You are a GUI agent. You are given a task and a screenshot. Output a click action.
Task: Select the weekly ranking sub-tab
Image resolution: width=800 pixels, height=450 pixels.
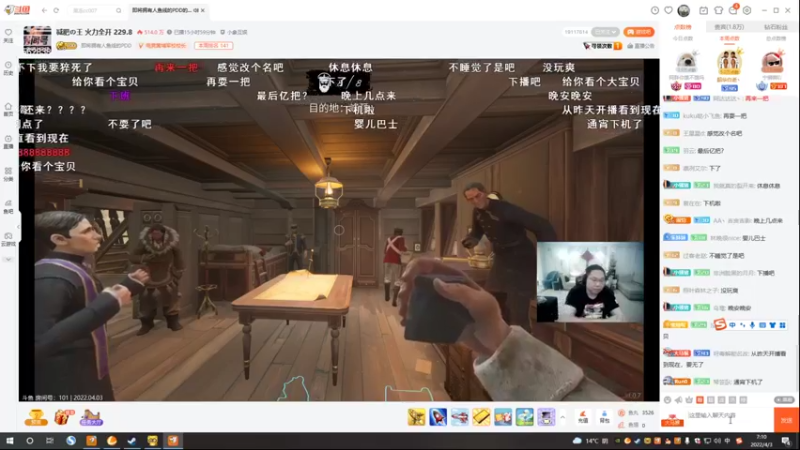tap(729, 38)
